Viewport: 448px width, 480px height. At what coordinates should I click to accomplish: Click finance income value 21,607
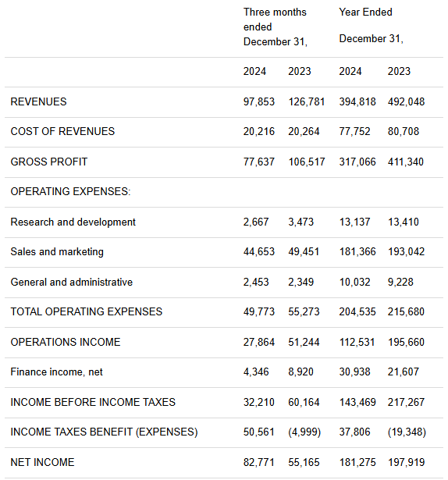click(x=403, y=372)
